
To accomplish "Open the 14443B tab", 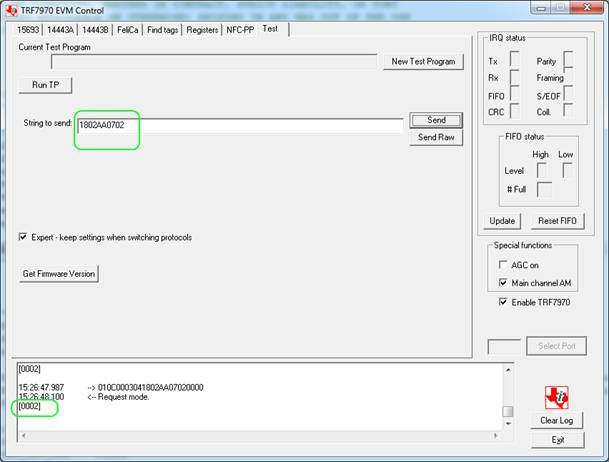I will click(95, 30).
